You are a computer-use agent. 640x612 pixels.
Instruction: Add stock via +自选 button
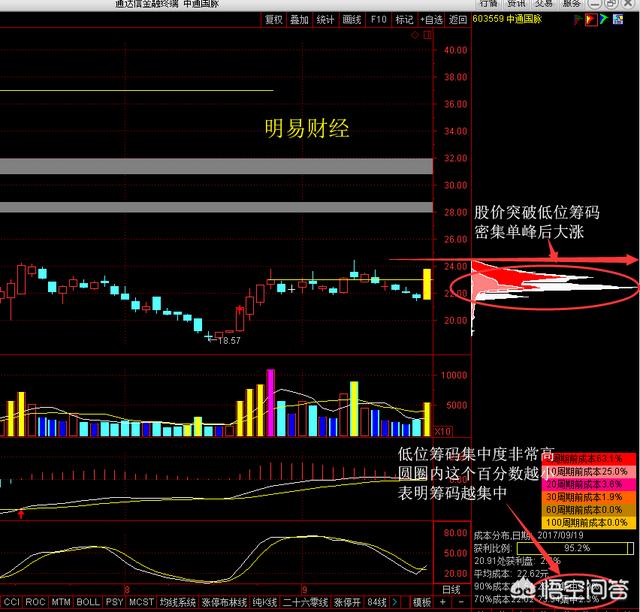pyautogui.click(x=432, y=19)
